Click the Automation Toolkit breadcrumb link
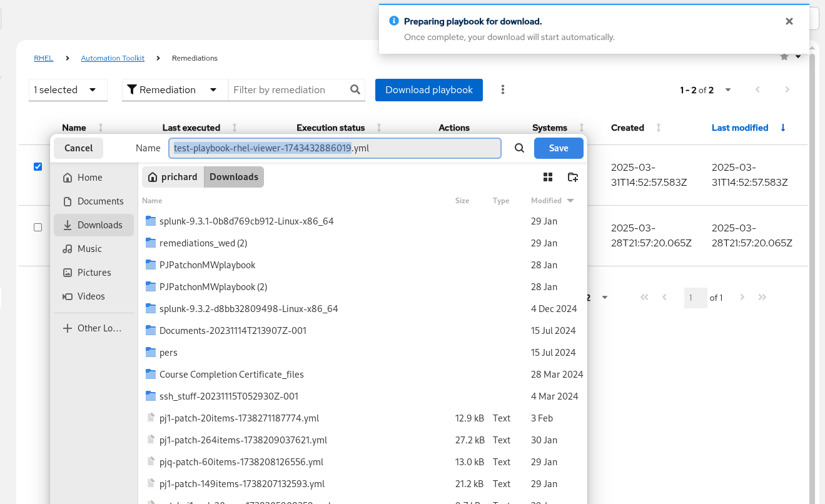The width and height of the screenshot is (825, 504). coord(113,58)
